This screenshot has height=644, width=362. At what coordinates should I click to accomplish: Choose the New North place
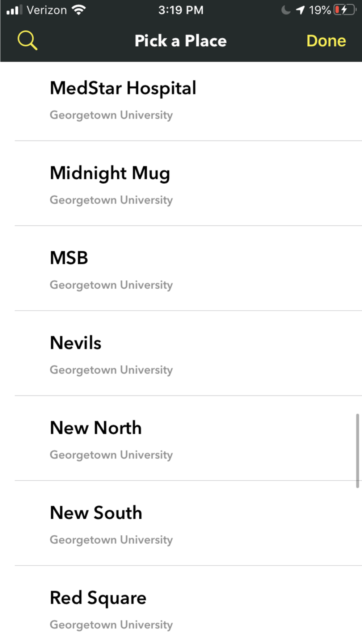[x=96, y=428]
